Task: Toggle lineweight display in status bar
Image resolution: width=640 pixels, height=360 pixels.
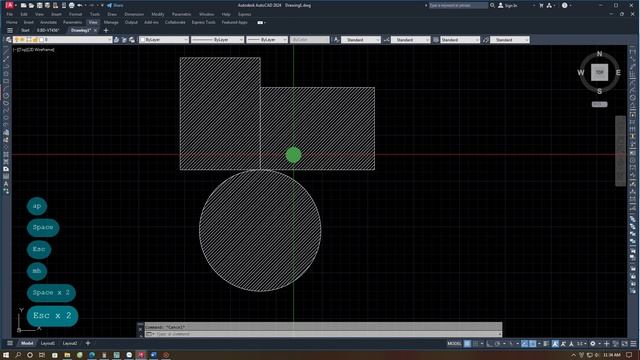Action: tap(546, 344)
